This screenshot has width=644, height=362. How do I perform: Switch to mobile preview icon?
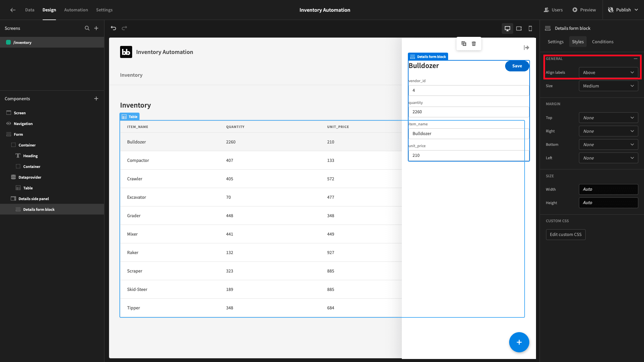click(530, 28)
